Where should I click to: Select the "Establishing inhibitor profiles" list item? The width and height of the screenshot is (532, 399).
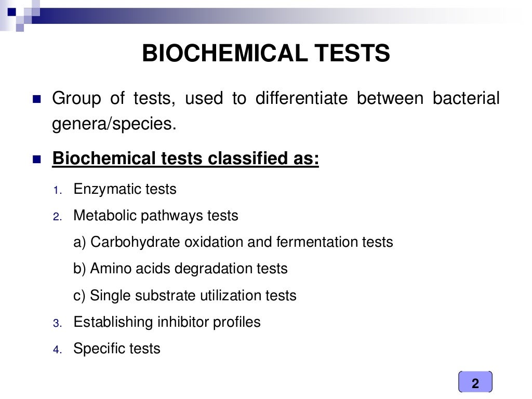[167, 322]
